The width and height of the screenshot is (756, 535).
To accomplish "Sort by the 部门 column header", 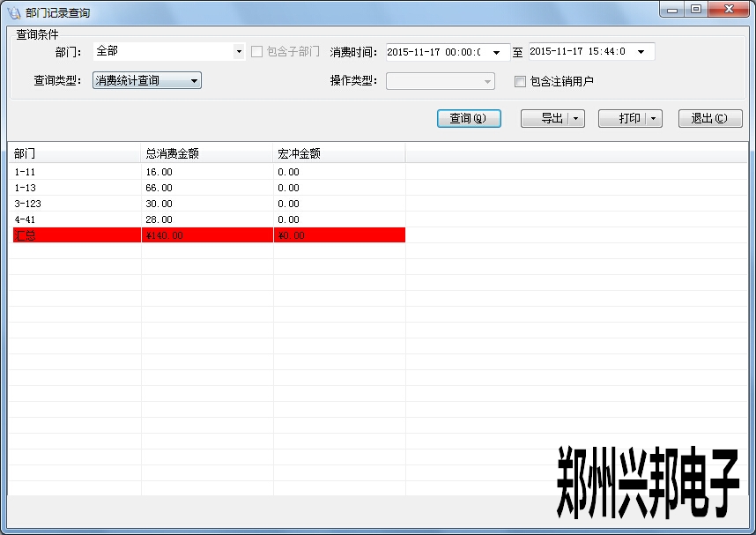I will (x=74, y=153).
